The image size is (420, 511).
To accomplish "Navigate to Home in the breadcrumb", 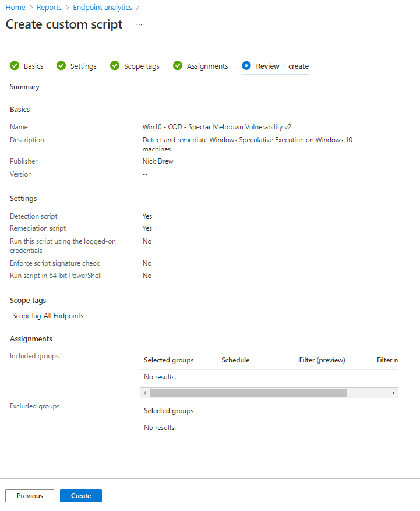I will (15, 8).
